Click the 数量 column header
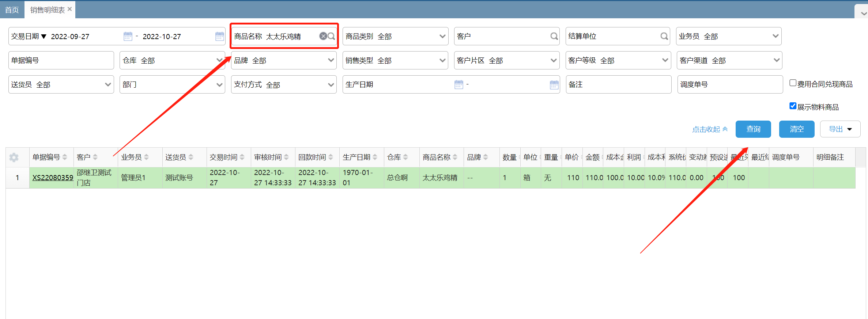 (510, 157)
